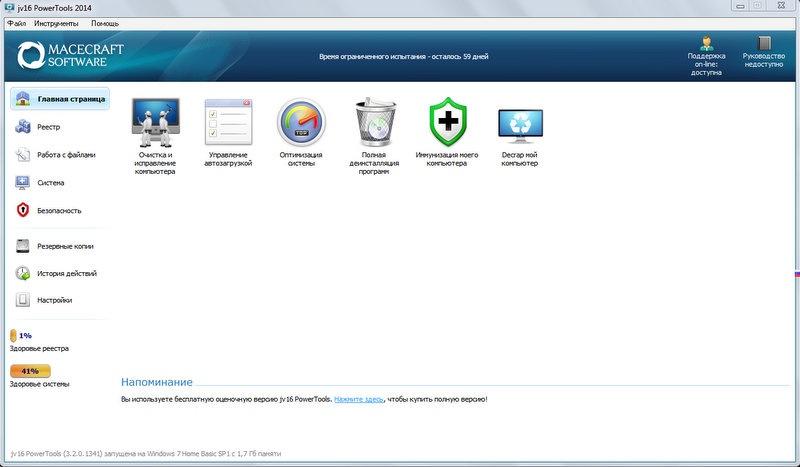Close the jv16 PowerTools window
The width and height of the screenshot is (800, 467).
click(782, 6)
